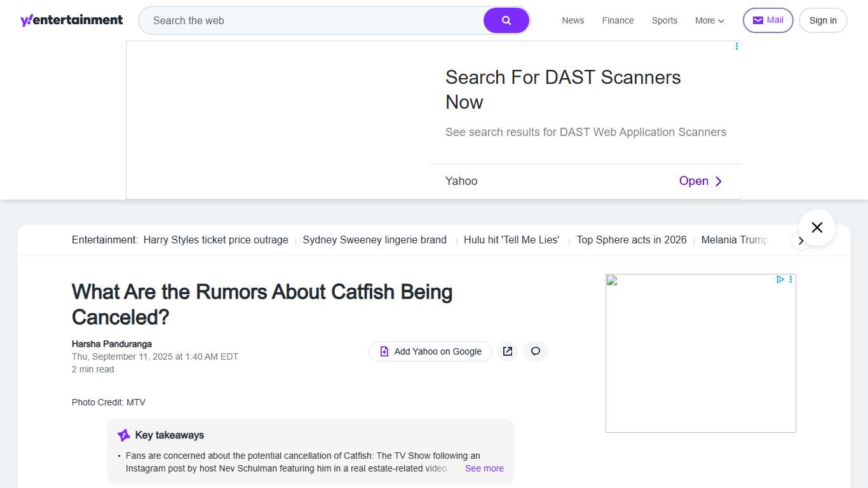Image resolution: width=868 pixels, height=488 pixels.
Task: Click Open on the DAST Scanners ad
Action: tap(693, 180)
